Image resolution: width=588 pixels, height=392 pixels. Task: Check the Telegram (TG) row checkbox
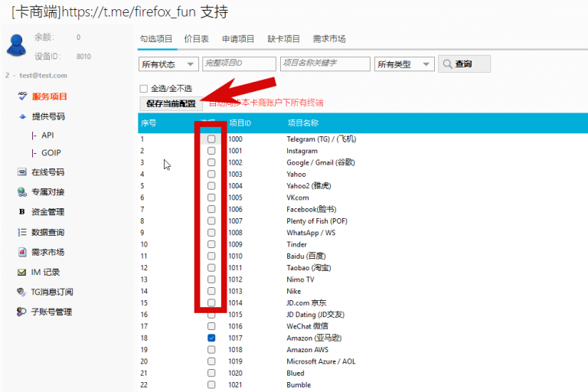point(211,139)
